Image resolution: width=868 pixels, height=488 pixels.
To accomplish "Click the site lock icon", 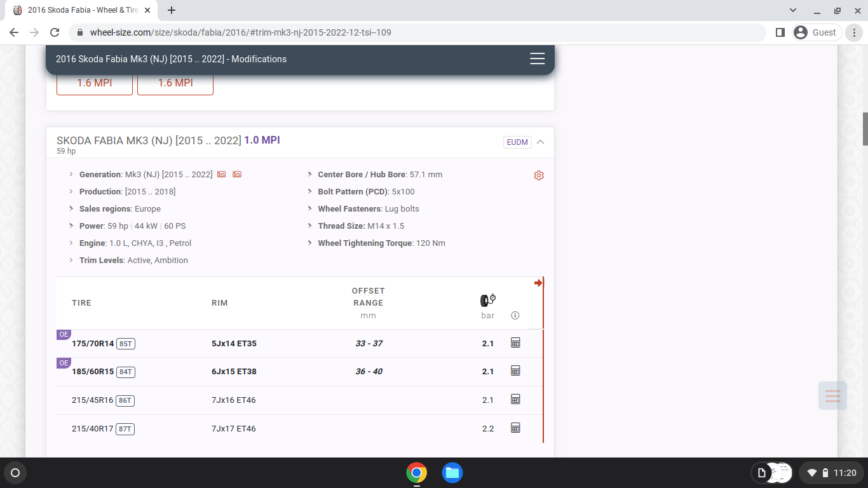I will [x=80, y=32].
